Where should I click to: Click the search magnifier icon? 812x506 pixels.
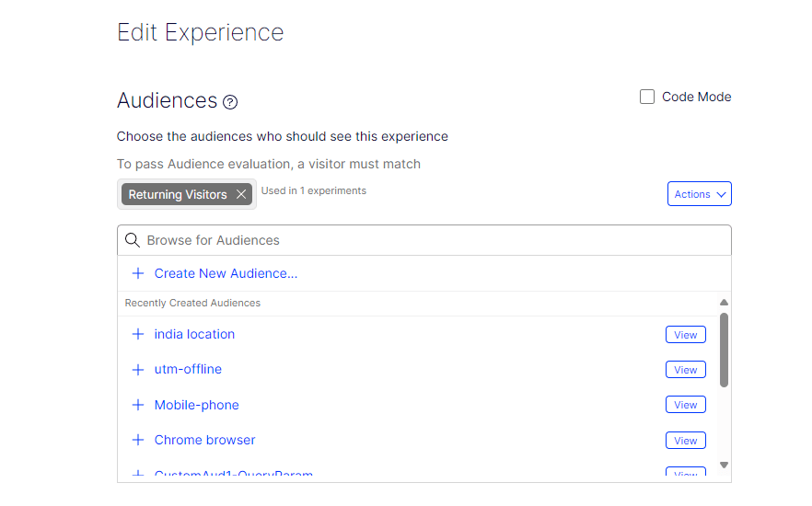(x=133, y=240)
